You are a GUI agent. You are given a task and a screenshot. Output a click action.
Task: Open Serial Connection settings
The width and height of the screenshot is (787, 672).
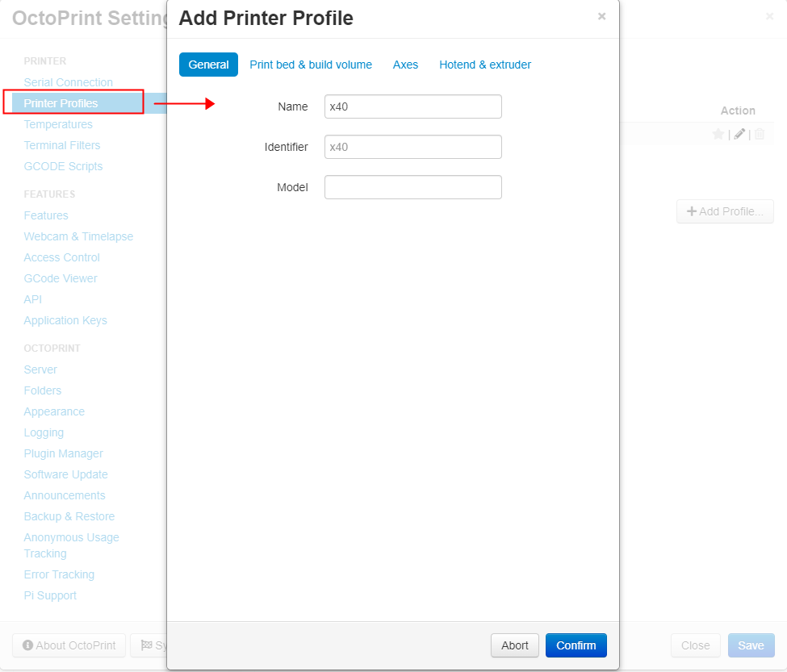[x=69, y=82]
